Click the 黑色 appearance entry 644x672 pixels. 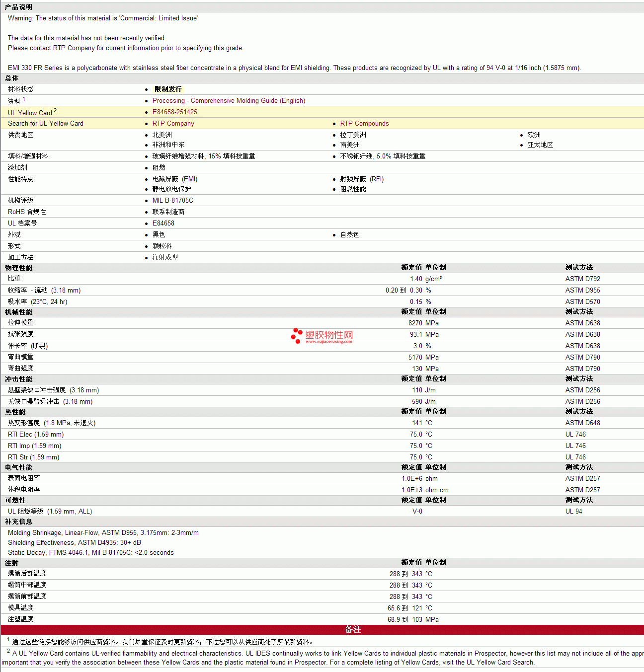click(159, 234)
